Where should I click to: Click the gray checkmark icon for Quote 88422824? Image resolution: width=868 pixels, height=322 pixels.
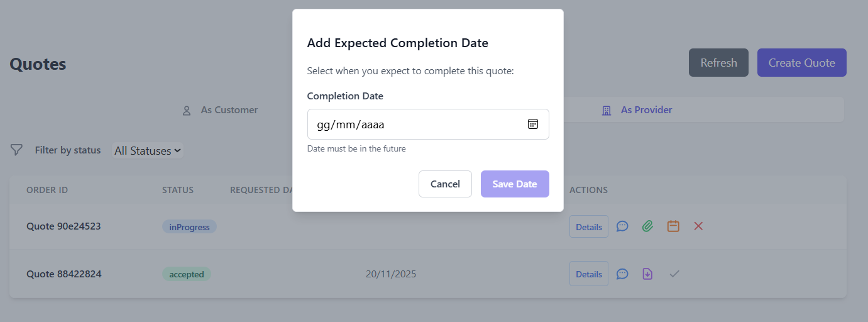click(x=674, y=274)
